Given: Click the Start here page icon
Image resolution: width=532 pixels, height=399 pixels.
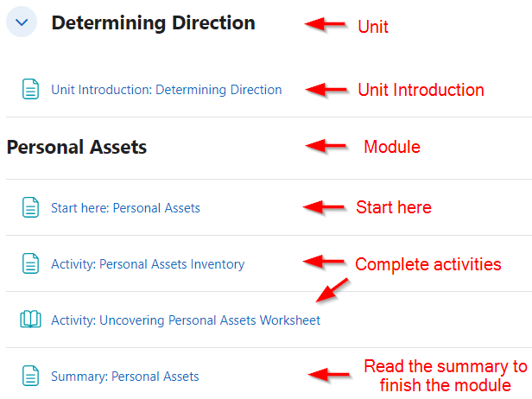Looking at the screenshot, I should 30,207.
